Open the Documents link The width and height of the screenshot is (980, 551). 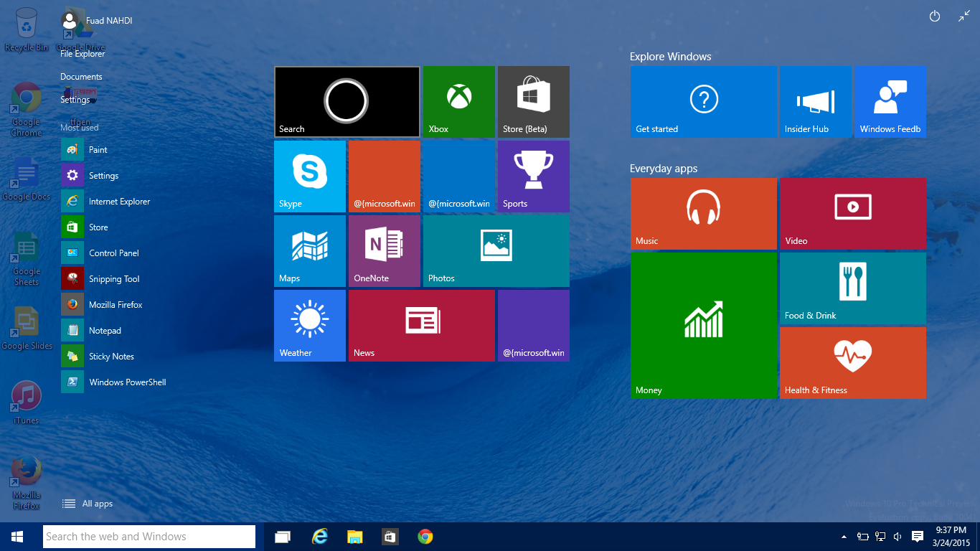tap(81, 77)
